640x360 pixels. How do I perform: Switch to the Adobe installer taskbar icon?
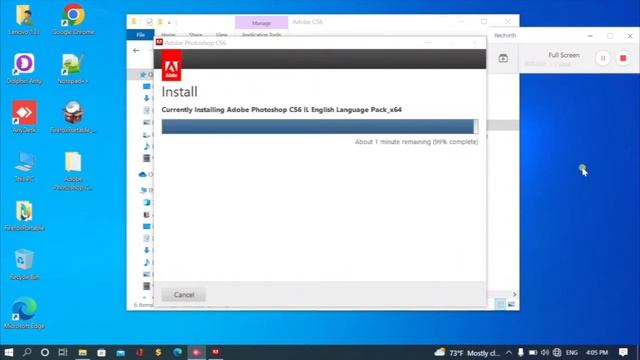pyautogui.click(x=216, y=352)
